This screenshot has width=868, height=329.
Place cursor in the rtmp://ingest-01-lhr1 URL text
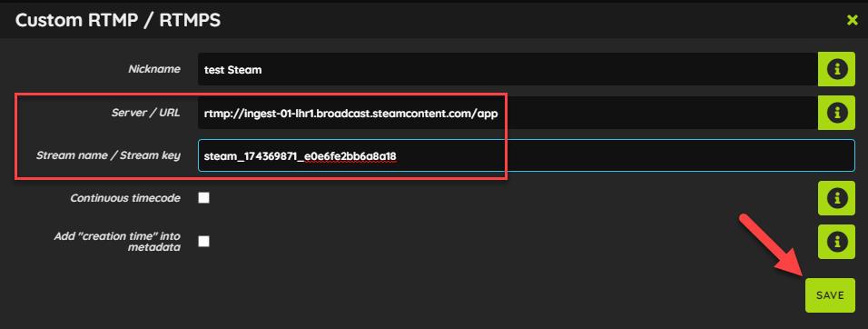pos(351,114)
